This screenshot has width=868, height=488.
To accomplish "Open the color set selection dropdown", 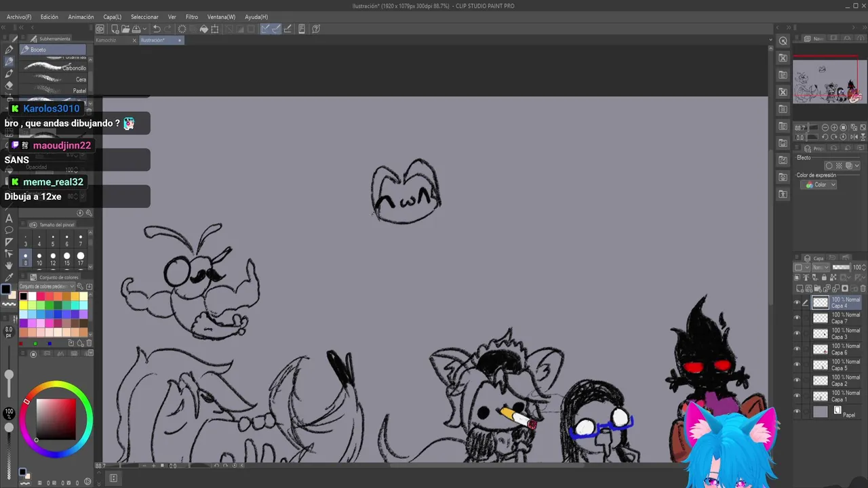I will click(47, 286).
